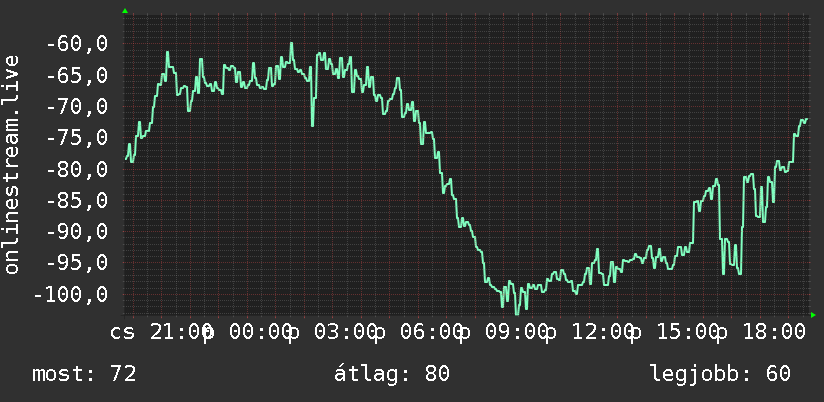Click the 09:00 time axis label
Screen dimensions: 824x402
(x=518, y=333)
